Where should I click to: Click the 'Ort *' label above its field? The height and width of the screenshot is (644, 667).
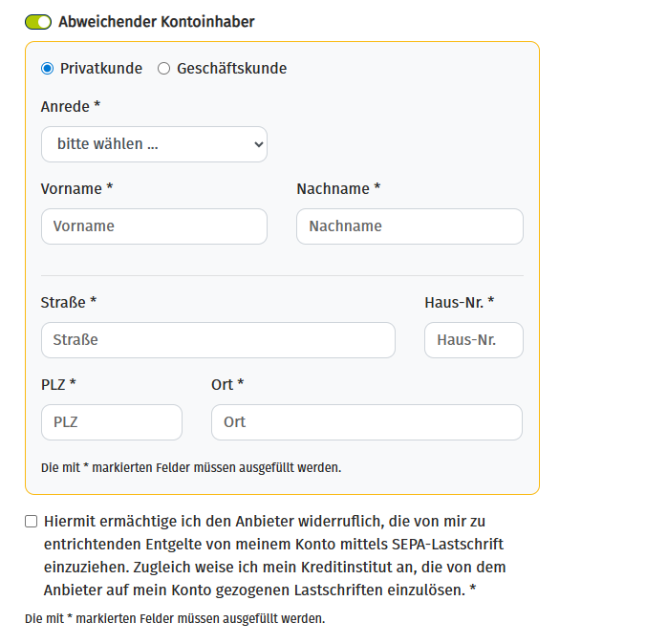coord(227,385)
